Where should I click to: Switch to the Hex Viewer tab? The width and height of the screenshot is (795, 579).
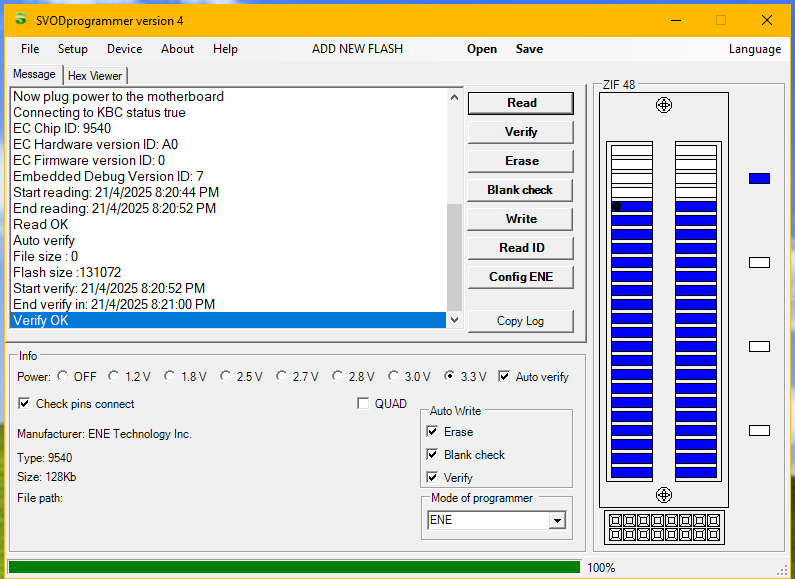pyautogui.click(x=95, y=76)
